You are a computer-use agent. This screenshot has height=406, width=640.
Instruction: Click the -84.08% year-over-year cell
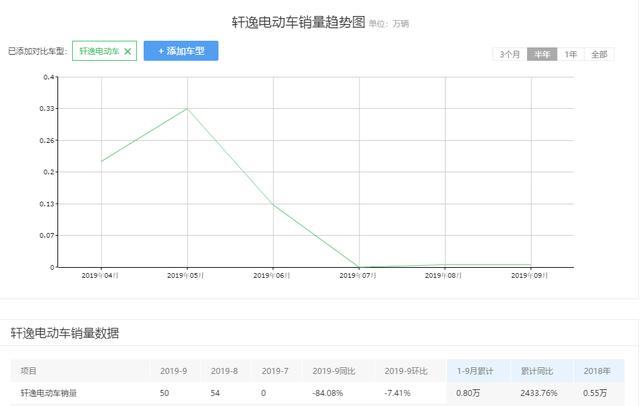(x=327, y=393)
